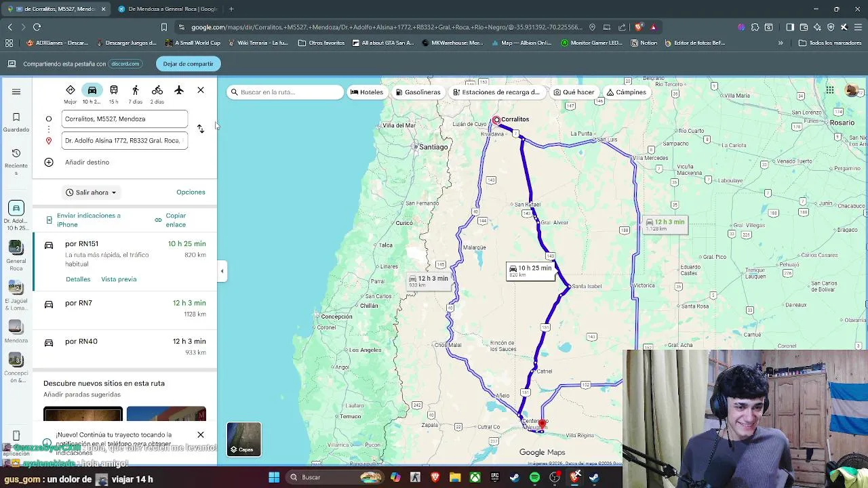Copy route link with Copiar enlace
Viewport: 868px width, 488px height.
(170, 220)
